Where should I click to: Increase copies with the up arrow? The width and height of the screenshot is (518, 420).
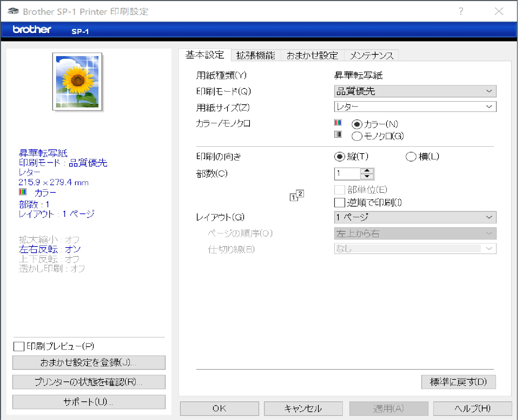pos(367,171)
